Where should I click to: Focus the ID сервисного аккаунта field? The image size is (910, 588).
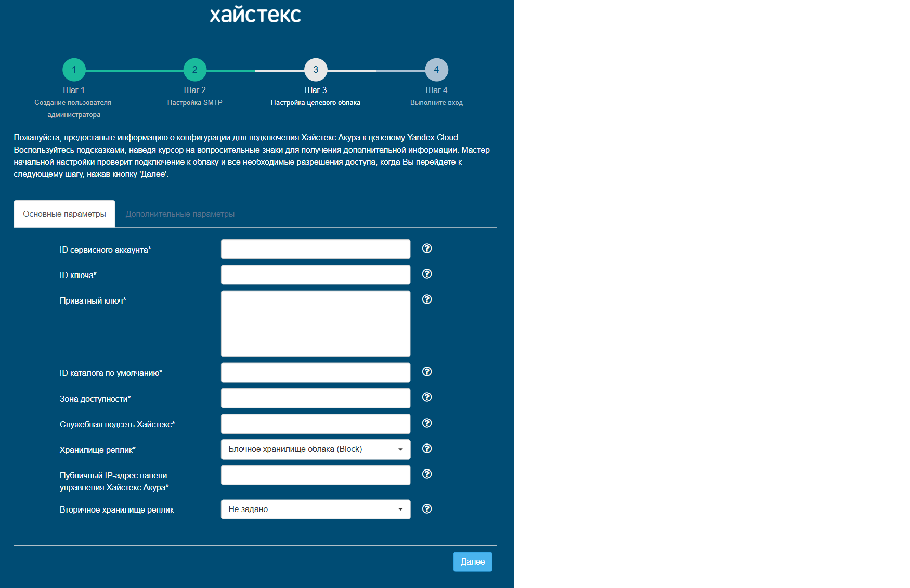coord(316,249)
